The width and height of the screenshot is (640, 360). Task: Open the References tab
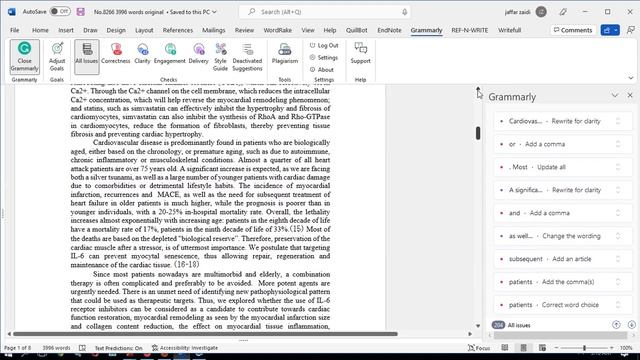click(x=178, y=30)
